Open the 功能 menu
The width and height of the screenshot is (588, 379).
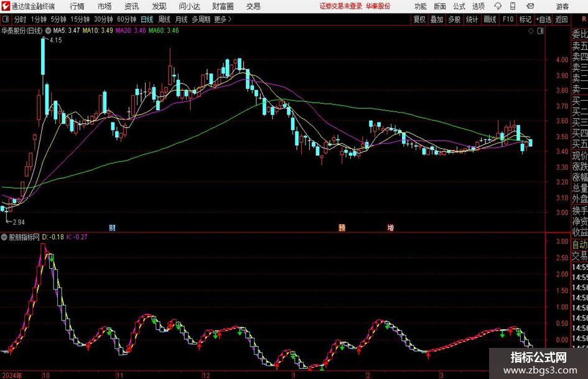pyautogui.click(x=421, y=6)
